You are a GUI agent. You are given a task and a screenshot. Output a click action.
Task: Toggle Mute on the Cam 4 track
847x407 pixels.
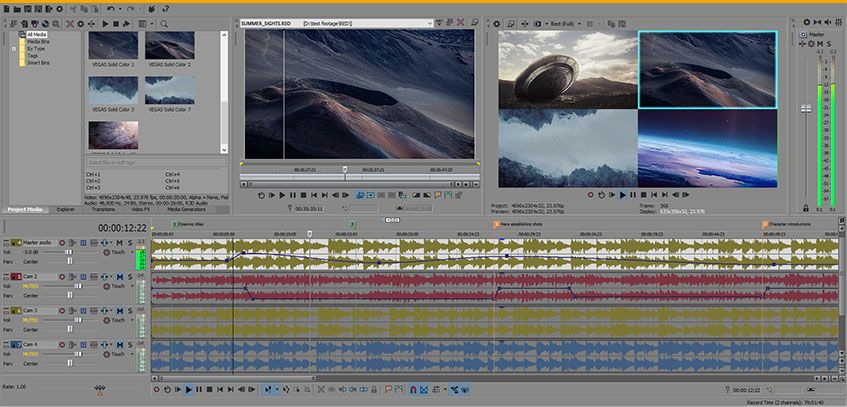pos(118,344)
